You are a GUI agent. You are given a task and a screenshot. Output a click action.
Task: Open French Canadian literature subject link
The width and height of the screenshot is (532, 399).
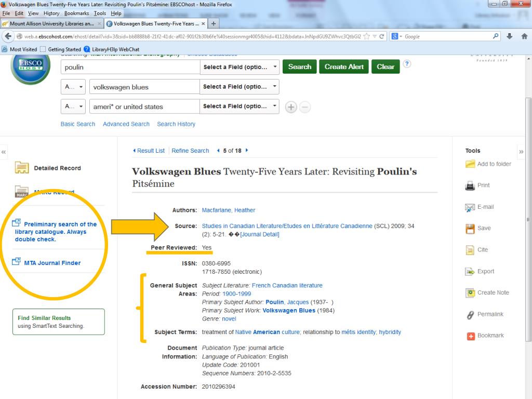[x=287, y=285]
